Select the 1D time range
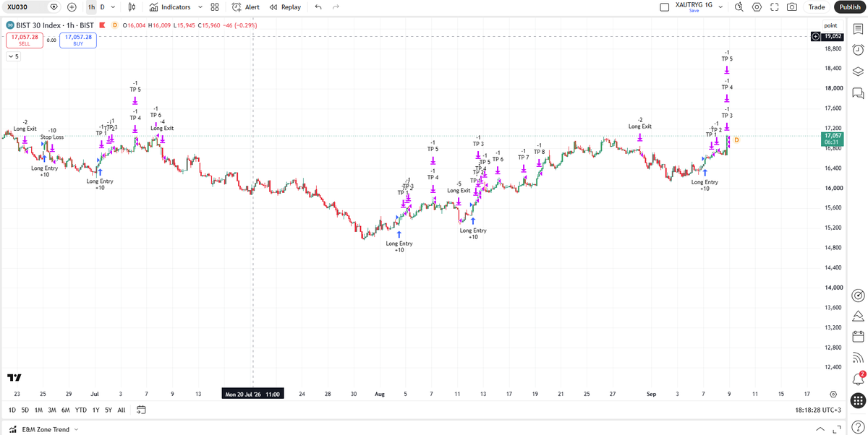Image resolution: width=868 pixels, height=435 pixels. (12, 410)
